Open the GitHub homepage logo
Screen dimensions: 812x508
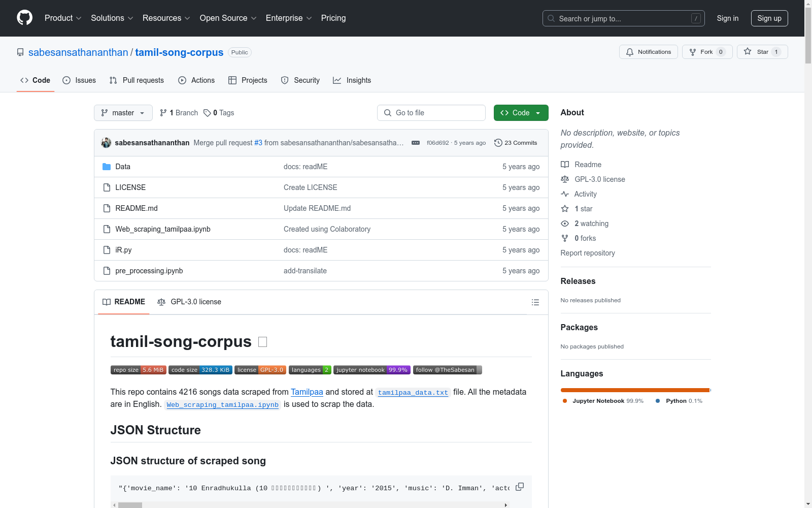pos(24,18)
